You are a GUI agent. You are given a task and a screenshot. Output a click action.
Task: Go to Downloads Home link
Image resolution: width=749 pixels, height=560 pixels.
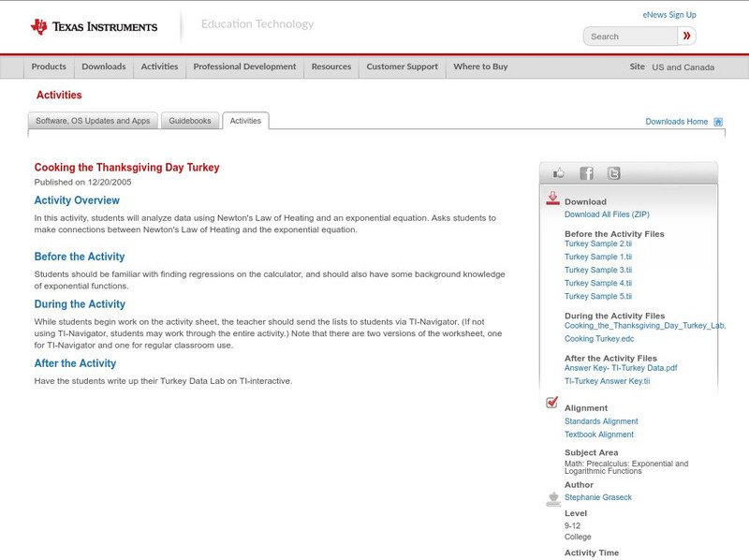676,122
